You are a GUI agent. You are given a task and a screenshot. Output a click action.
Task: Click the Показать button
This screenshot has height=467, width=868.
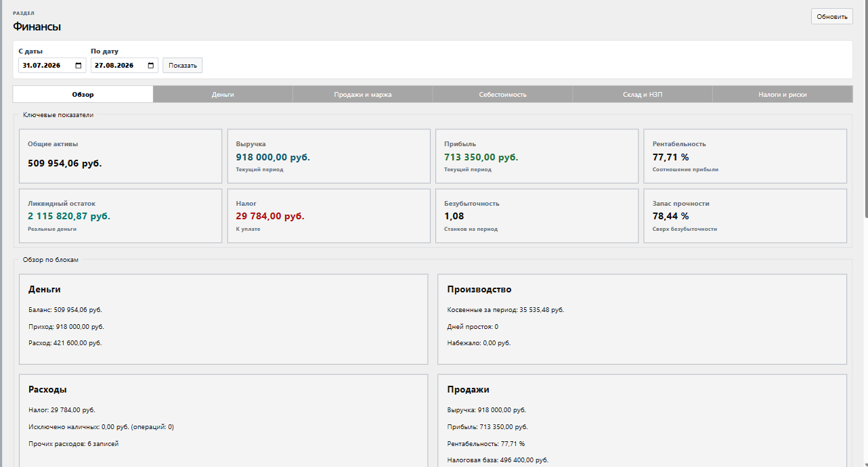point(183,66)
